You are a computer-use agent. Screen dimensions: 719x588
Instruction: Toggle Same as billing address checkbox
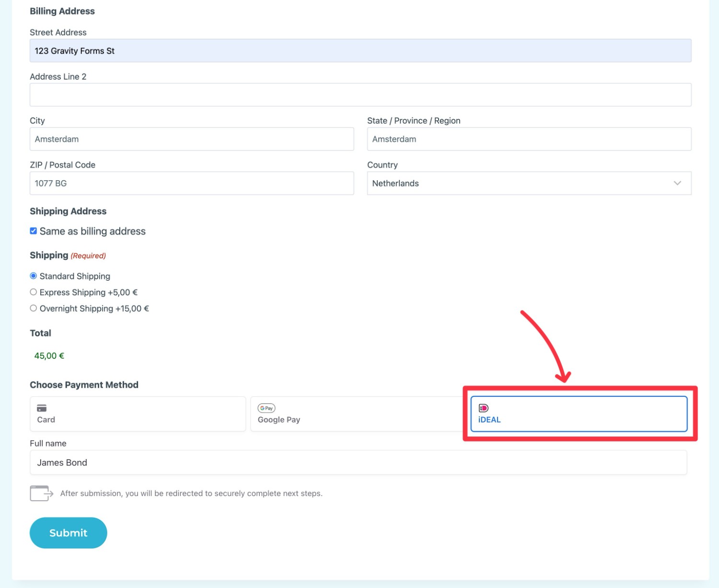(x=34, y=231)
